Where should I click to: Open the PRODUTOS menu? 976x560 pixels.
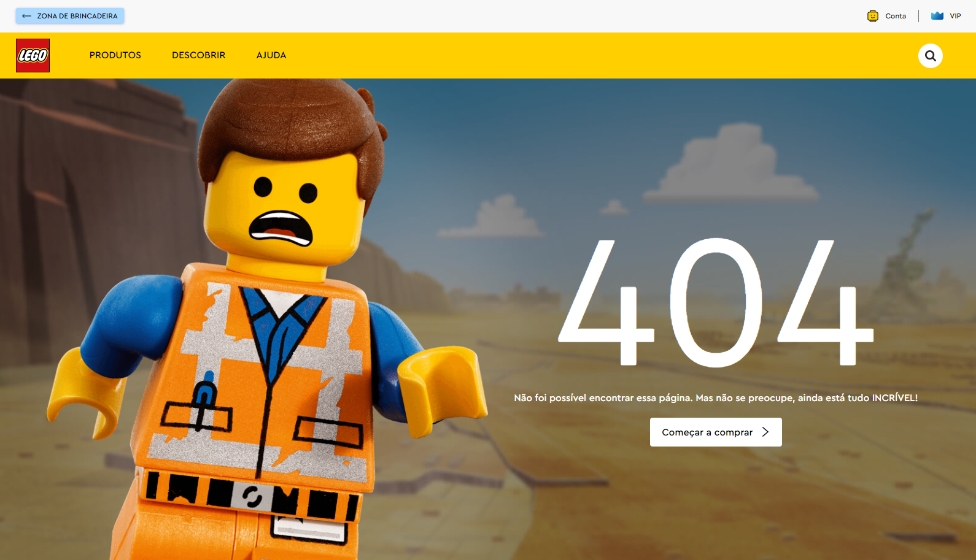pos(115,55)
